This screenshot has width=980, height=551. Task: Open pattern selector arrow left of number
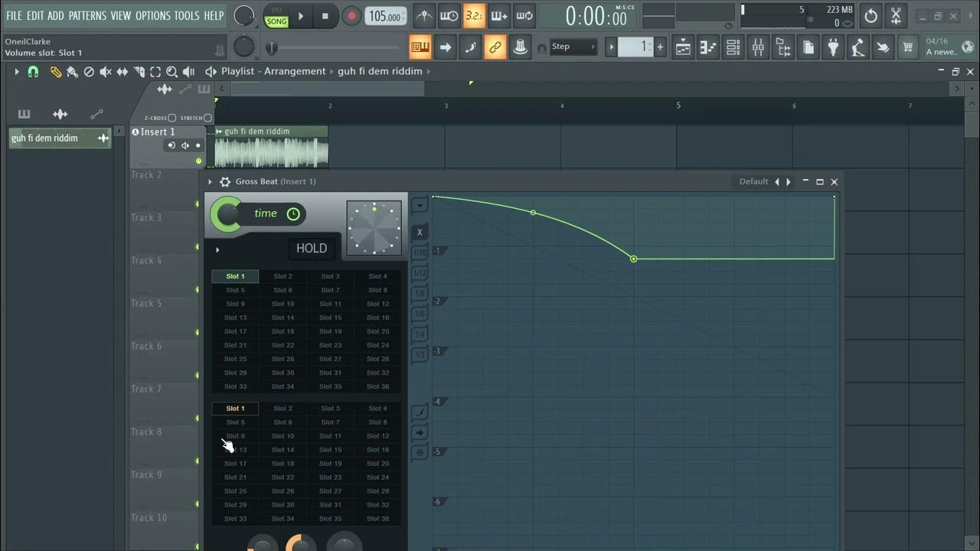[611, 47]
